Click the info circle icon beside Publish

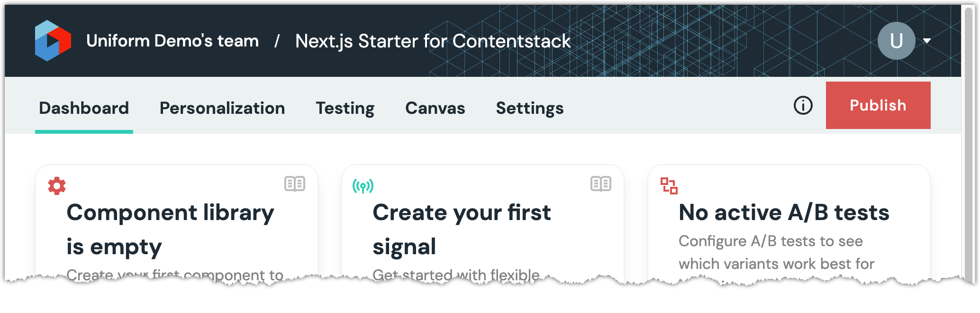coord(803,105)
